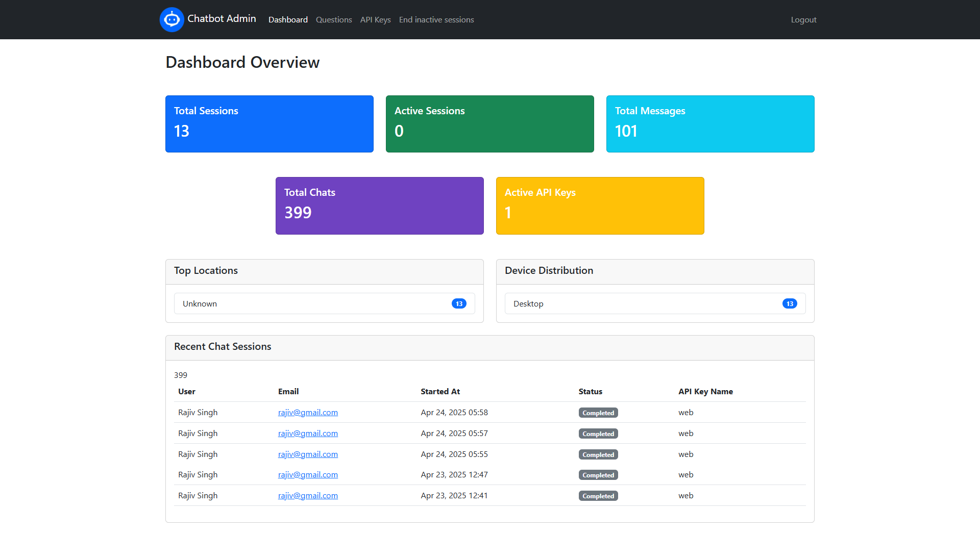Click the Top Locations panel header
980x535 pixels.
[x=325, y=271]
